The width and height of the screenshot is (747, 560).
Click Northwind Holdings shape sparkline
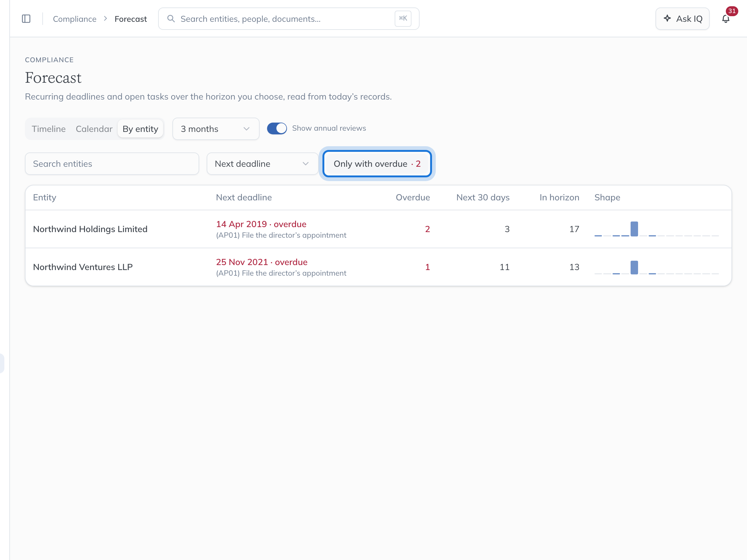(656, 229)
